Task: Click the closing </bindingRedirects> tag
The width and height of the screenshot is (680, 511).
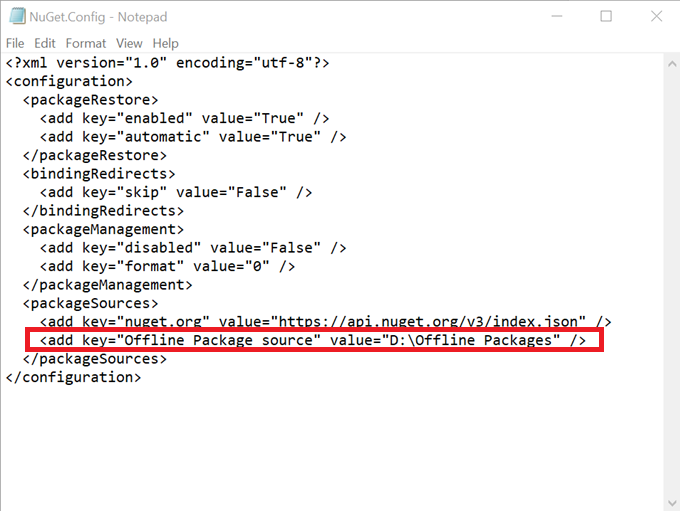Action: click(x=103, y=211)
